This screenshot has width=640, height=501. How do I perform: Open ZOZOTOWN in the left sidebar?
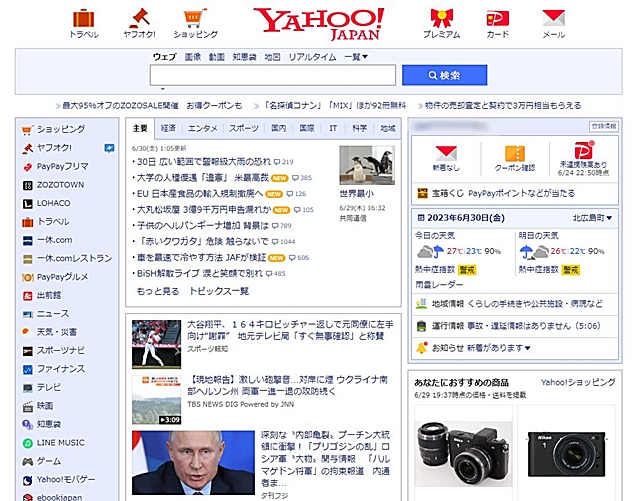[60, 185]
